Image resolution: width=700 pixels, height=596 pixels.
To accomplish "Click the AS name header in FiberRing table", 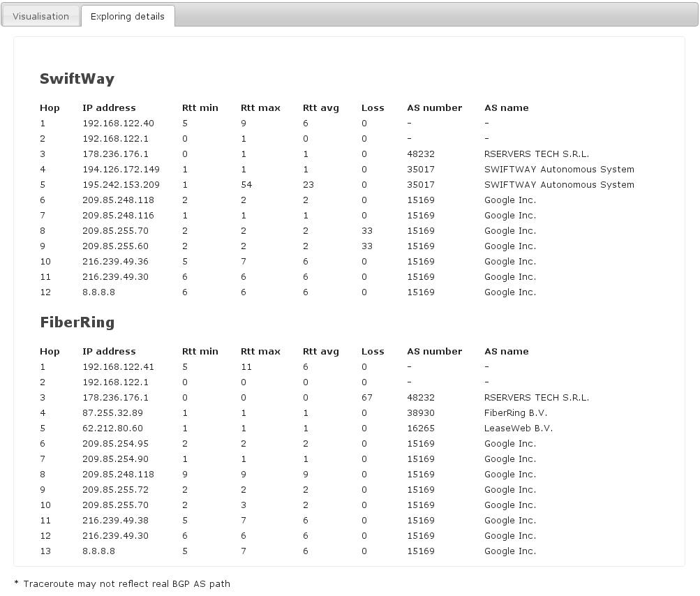I will point(506,352).
